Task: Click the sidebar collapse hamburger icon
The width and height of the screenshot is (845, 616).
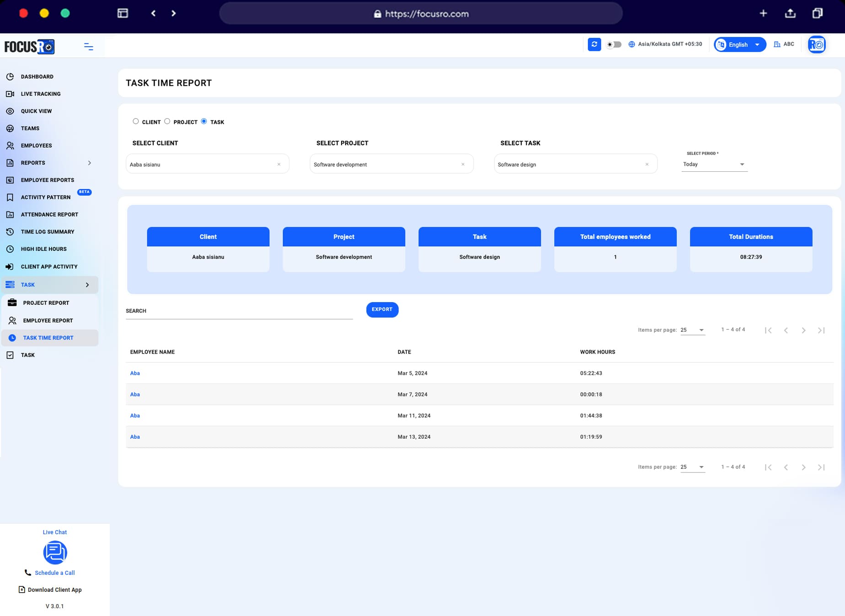Action: point(88,46)
